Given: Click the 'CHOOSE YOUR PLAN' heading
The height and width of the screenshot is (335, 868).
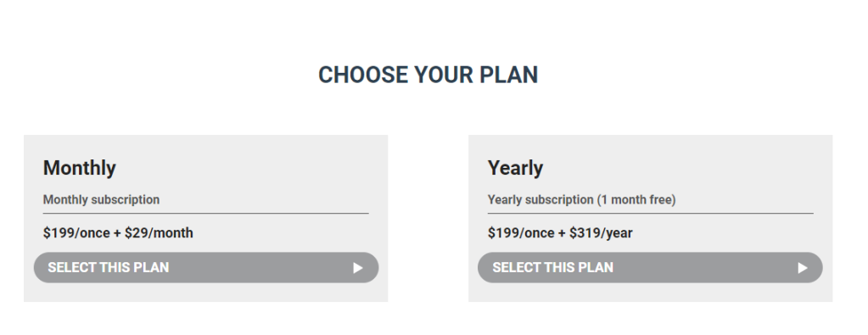Looking at the screenshot, I should tap(428, 75).
